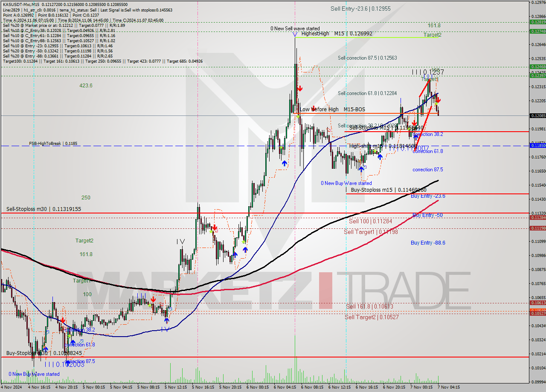Click '5 Nov 12:15' on time axis
The height and width of the screenshot is (392, 546).
pos(176,387)
